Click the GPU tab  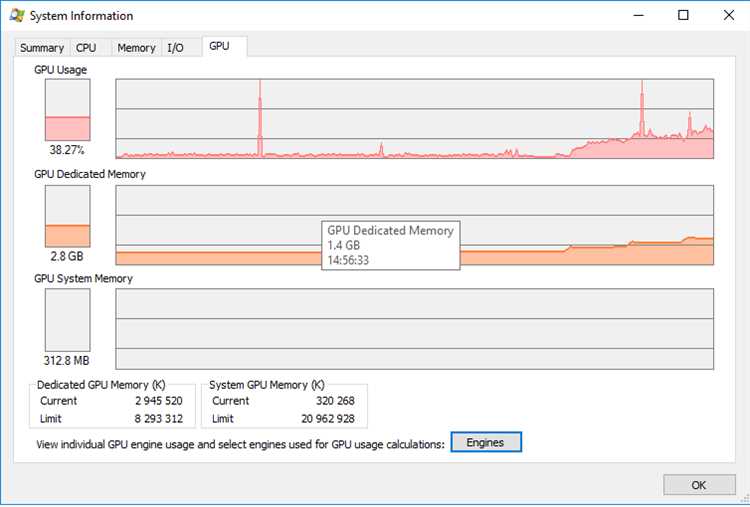click(220, 47)
